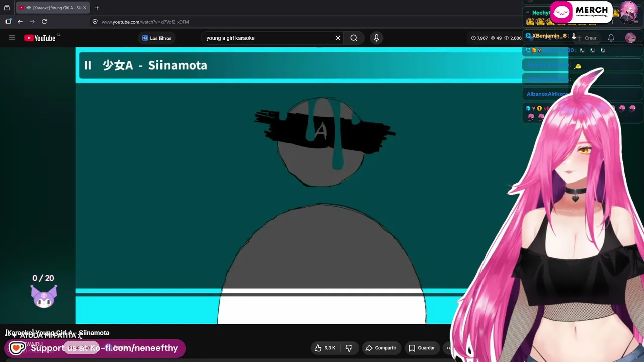Screen dimensions: 644x362
Task: Share the video using Compartir
Action: [x=381, y=348]
